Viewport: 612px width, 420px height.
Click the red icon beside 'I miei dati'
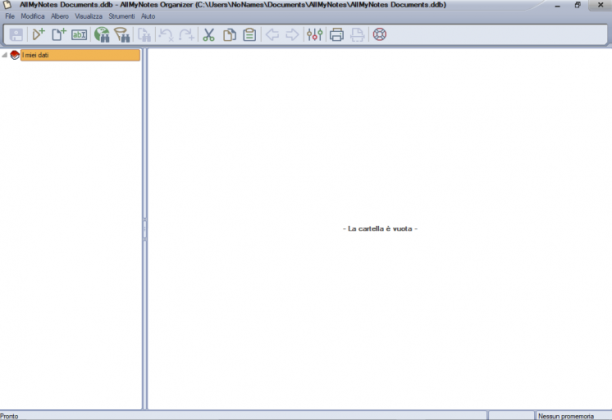click(15, 55)
